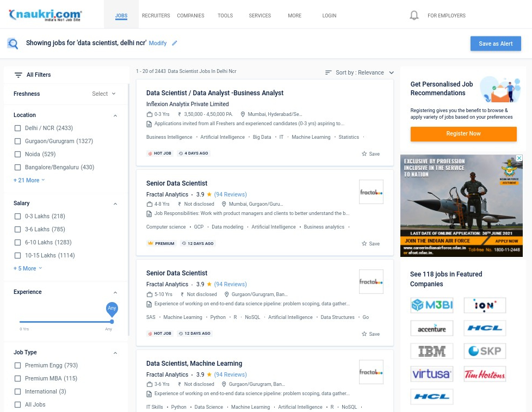
Task: Click the pencil icon beside Modify
Action: coord(174,43)
